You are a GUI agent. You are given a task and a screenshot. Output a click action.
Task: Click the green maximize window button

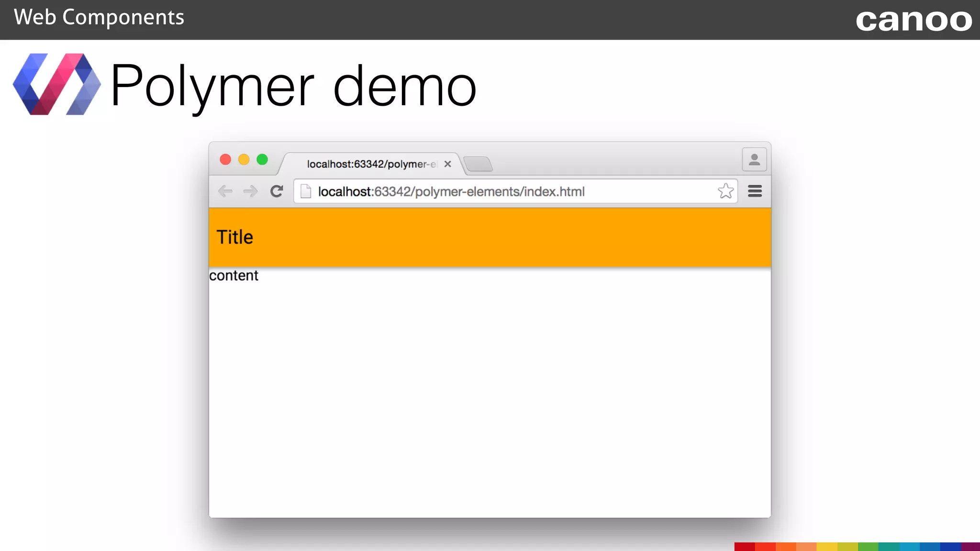pyautogui.click(x=262, y=159)
